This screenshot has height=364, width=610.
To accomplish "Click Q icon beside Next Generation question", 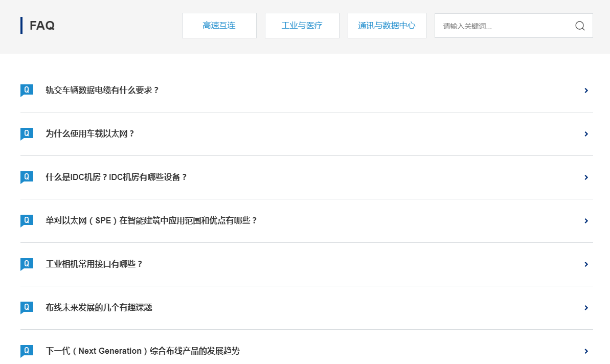I will pyautogui.click(x=27, y=351).
